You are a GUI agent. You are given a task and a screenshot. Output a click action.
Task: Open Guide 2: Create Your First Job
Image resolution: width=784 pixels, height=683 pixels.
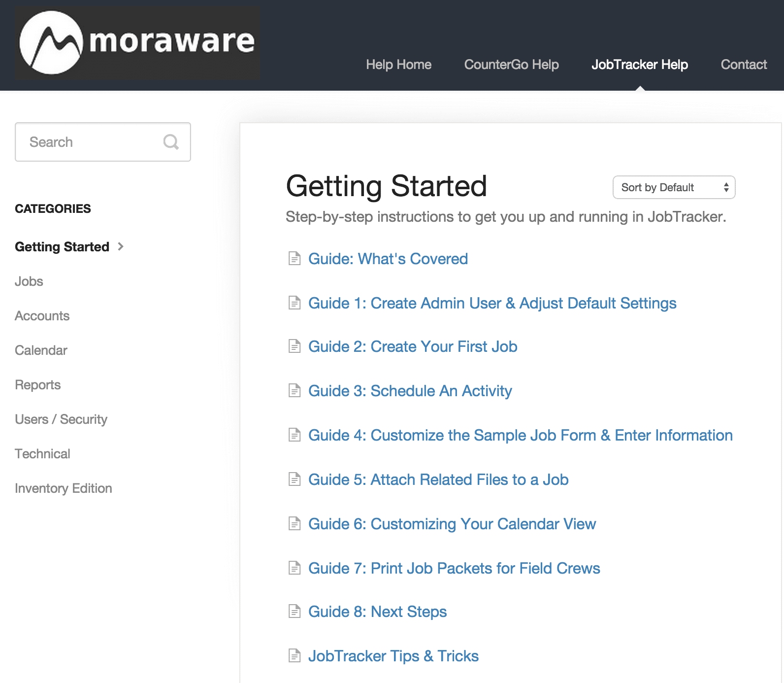413,346
